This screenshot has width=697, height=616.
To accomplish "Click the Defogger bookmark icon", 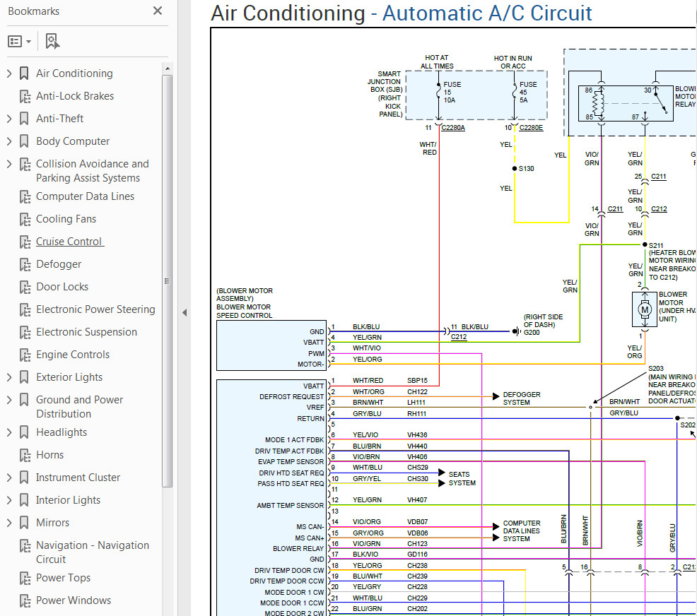I will (25, 265).
